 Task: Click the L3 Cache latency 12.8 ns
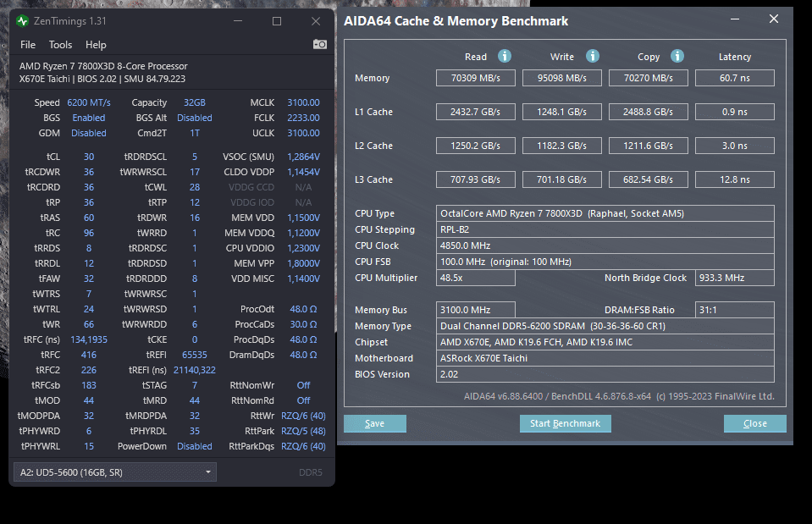(735, 179)
